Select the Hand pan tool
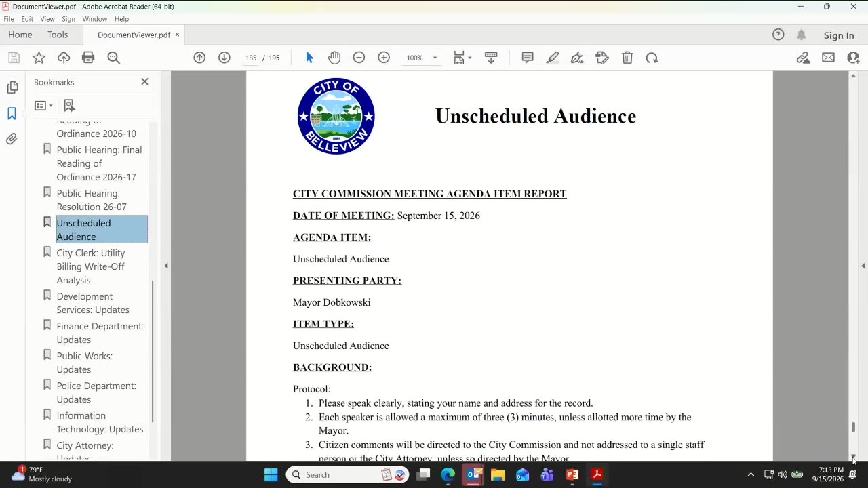This screenshot has width=868, height=488. click(x=334, y=58)
